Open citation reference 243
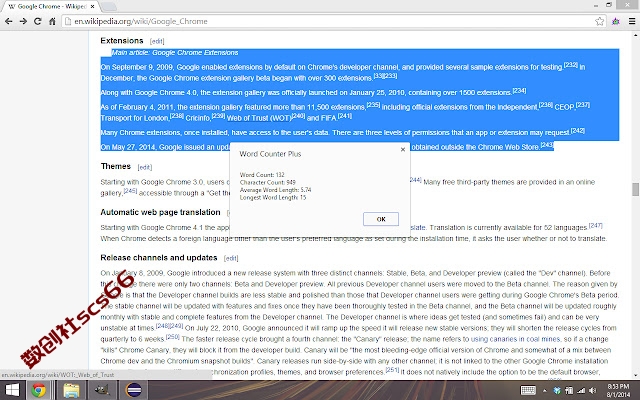The width and height of the screenshot is (640, 400). (x=547, y=145)
